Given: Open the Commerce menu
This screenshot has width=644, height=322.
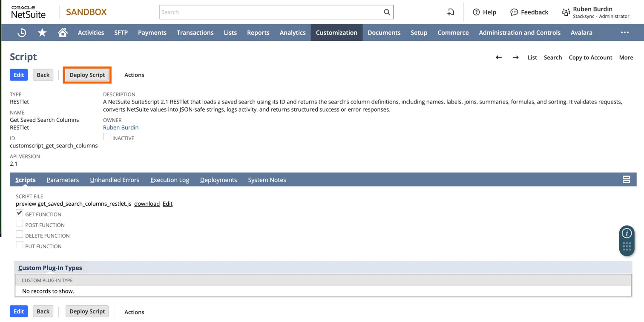Looking at the screenshot, I should (x=453, y=32).
